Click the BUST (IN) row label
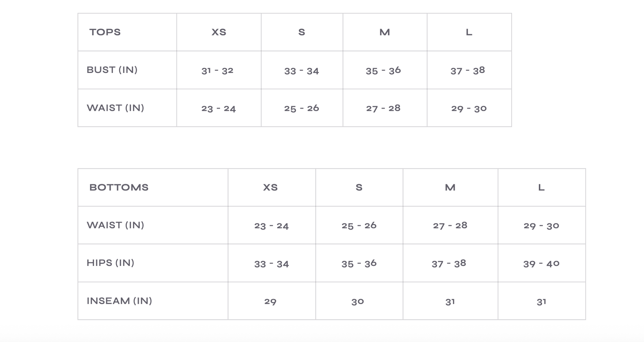 [x=112, y=70]
